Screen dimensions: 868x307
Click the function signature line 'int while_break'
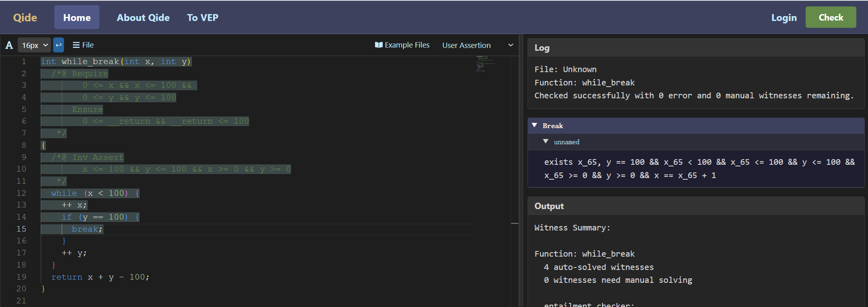tap(116, 62)
